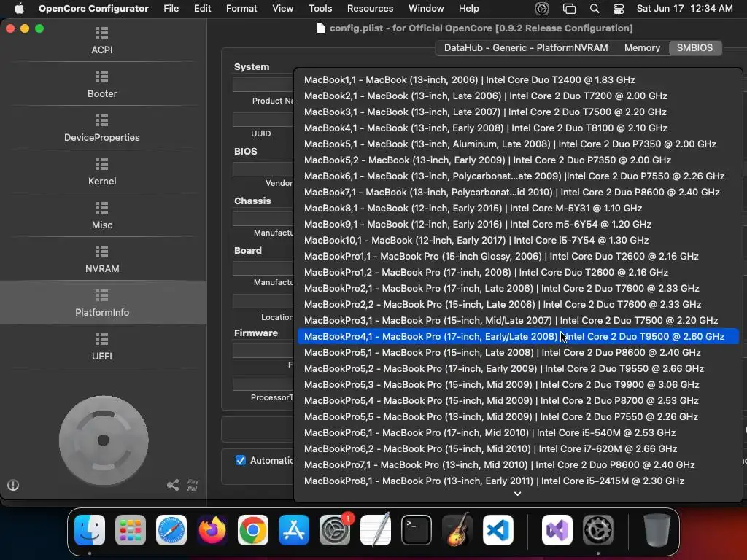Select MacBook1,1 model from the list

coord(518,80)
